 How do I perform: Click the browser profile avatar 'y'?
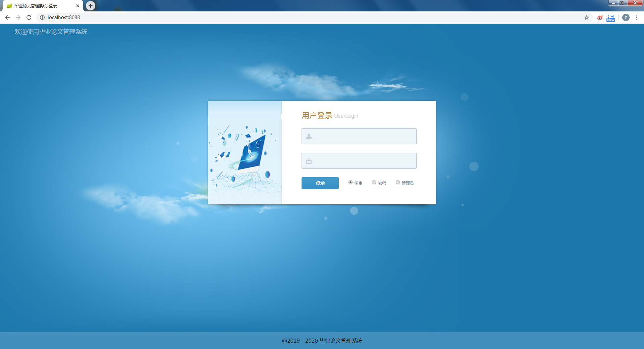tap(626, 17)
